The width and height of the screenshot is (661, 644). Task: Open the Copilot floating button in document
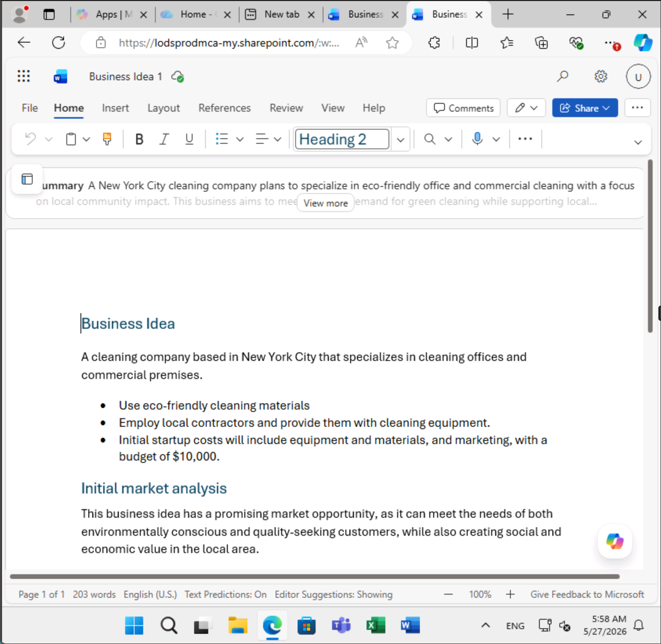point(615,541)
